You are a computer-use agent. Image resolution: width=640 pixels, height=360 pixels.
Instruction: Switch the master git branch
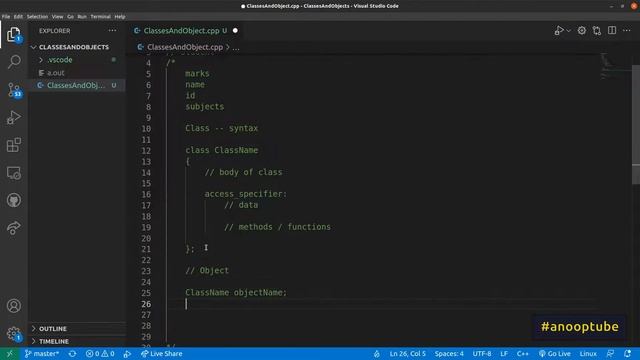(x=42, y=354)
